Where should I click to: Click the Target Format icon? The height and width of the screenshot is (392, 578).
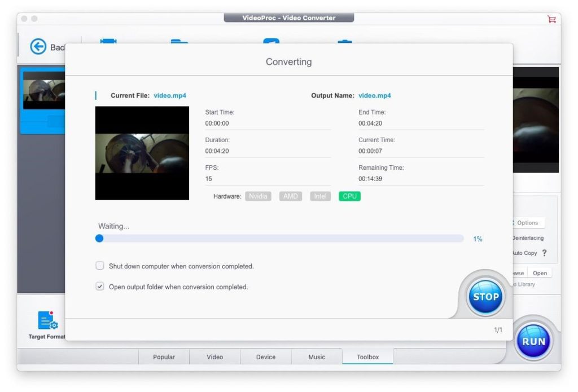[x=47, y=321]
